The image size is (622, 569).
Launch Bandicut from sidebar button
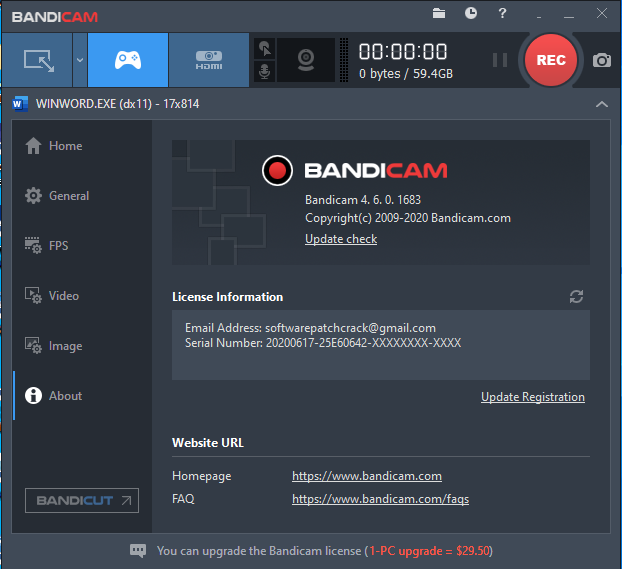point(82,500)
